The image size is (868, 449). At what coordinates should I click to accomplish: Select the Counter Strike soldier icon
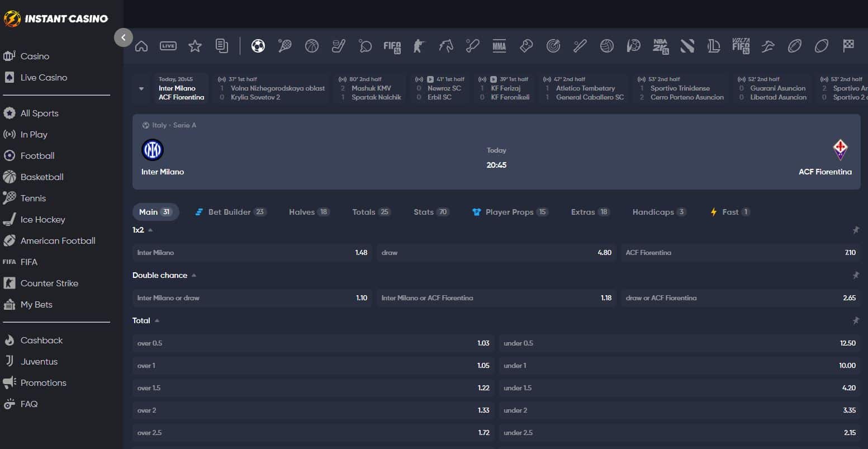419,46
